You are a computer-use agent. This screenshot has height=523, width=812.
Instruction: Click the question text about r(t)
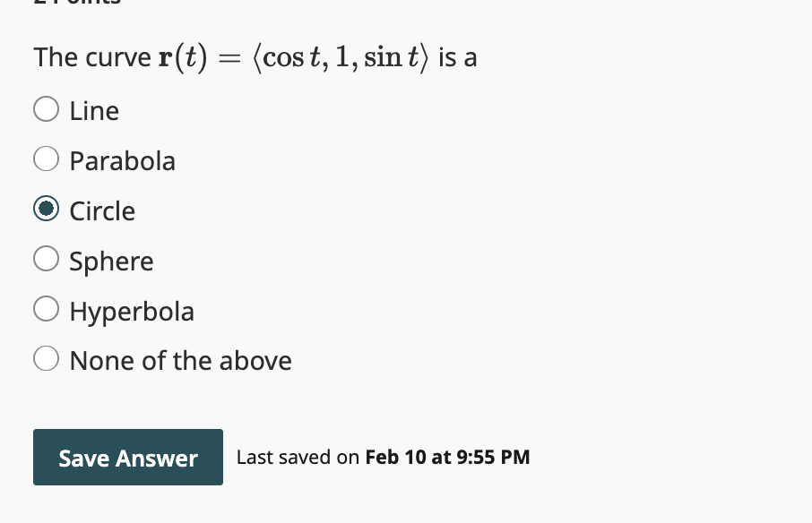(x=255, y=56)
